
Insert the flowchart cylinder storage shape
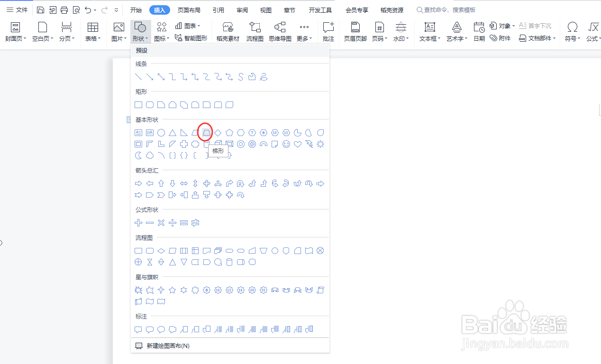click(229, 262)
